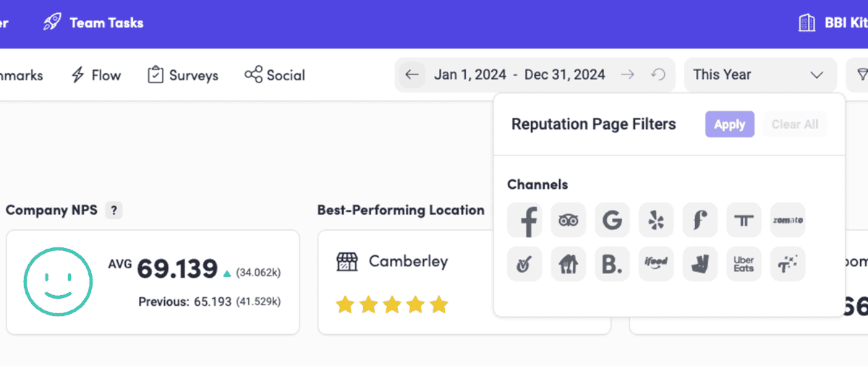Viewport: 868px width, 366px height.
Task: Filter by the TripAdvisor owl channel
Action: (569, 220)
